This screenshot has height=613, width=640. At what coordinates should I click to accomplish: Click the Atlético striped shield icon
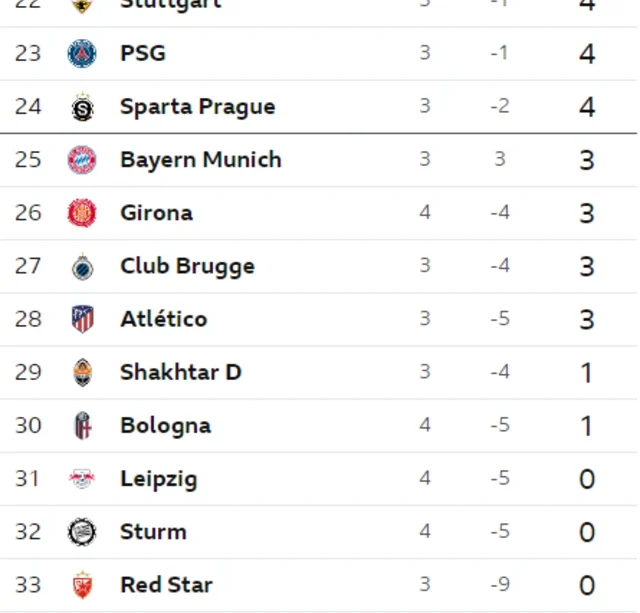(82, 319)
